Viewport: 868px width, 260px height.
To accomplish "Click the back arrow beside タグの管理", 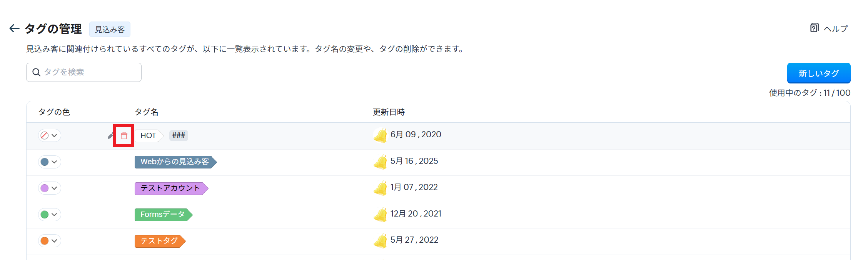I will pos(14,28).
